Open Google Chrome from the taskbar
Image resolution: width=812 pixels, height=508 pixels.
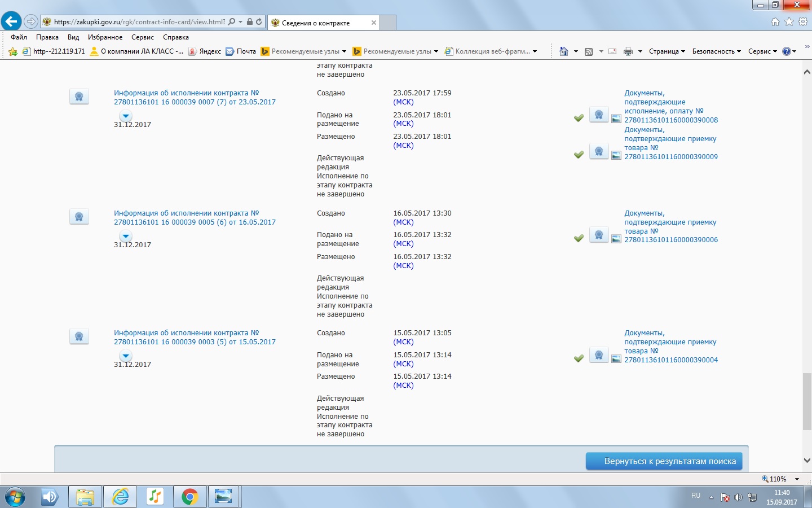(x=189, y=497)
